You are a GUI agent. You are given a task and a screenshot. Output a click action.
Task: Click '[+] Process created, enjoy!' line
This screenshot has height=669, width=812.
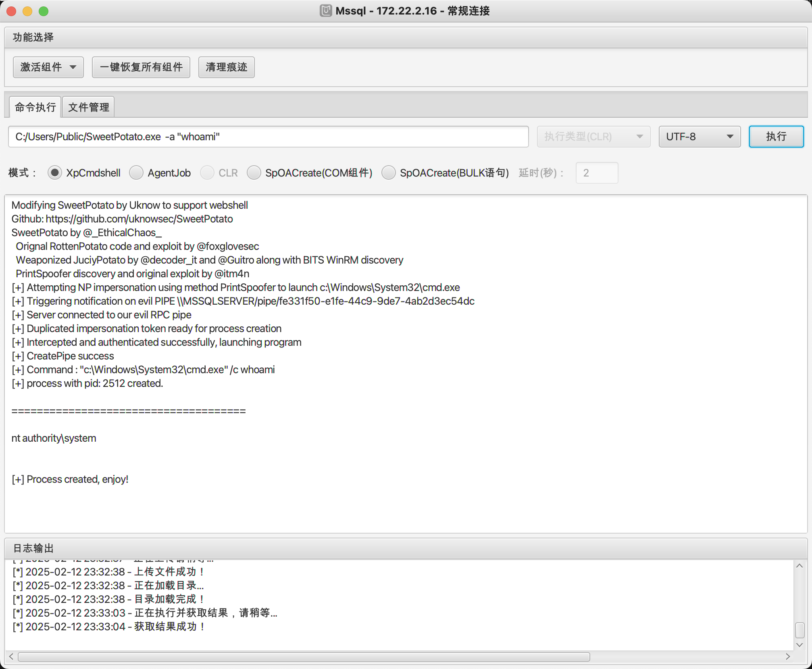point(70,479)
